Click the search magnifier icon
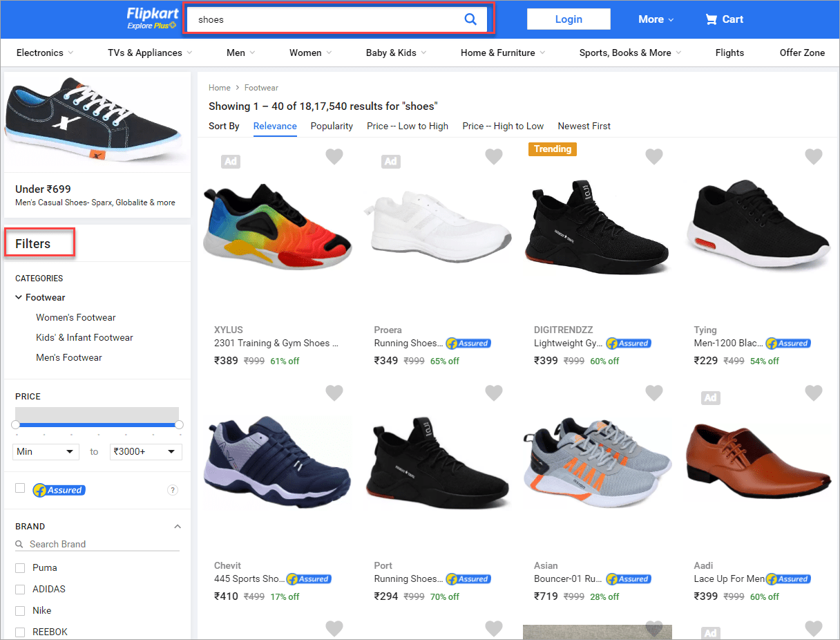The width and height of the screenshot is (840, 640). [470, 19]
